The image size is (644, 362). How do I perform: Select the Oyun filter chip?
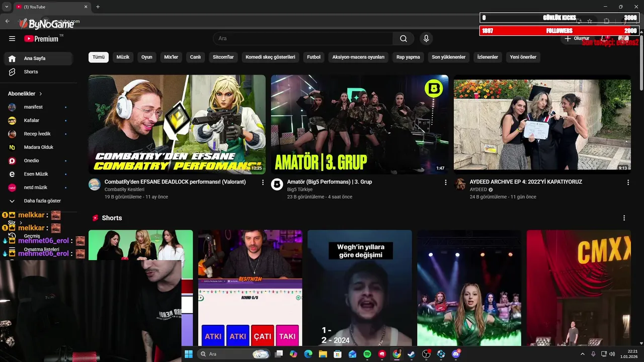point(147,57)
